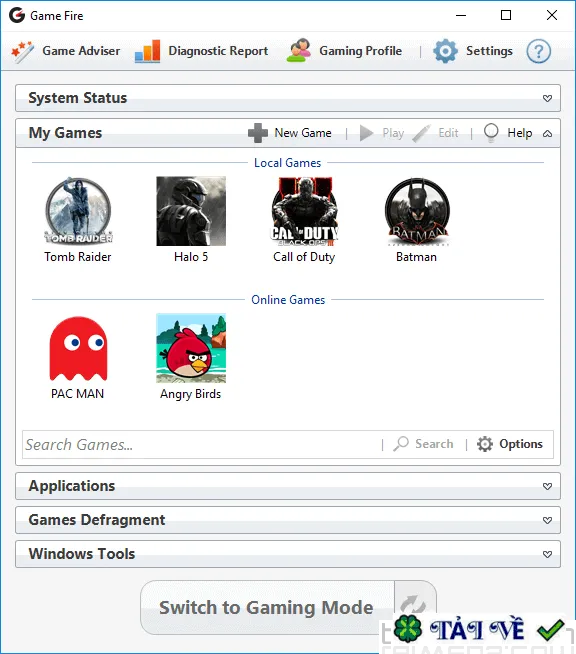576x654 pixels.
Task: Open the Settings menu label
Action: click(x=489, y=51)
